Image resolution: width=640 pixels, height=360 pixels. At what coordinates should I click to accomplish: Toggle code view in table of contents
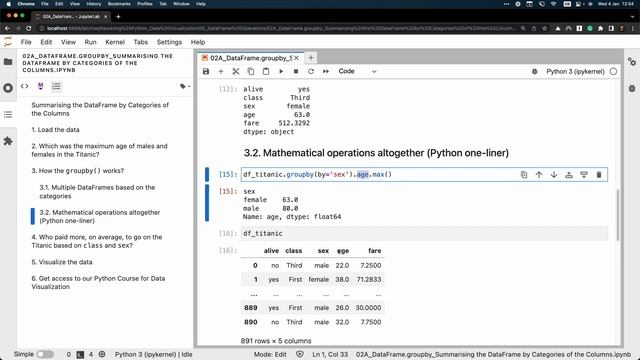pos(24,86)
